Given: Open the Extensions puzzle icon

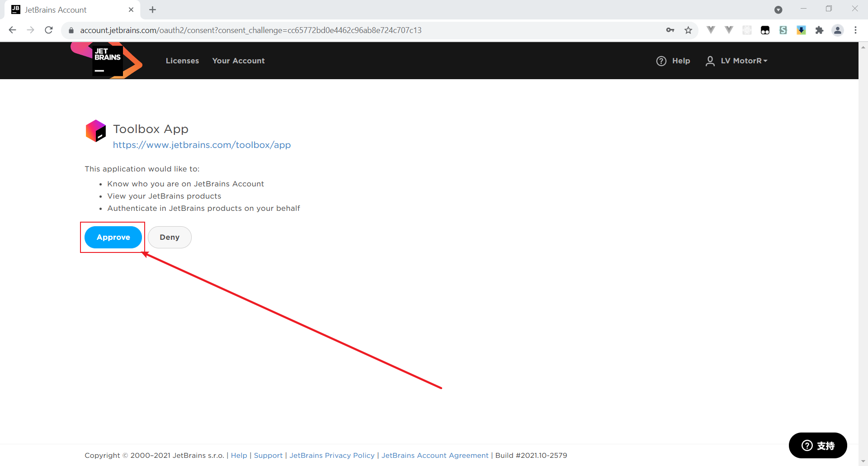Looking at the screenshot, I should coord(819,30).
